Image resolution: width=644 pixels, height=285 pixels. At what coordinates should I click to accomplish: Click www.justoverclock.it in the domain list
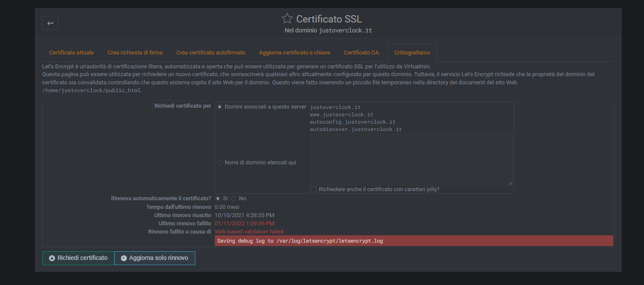tap(342, 115)
